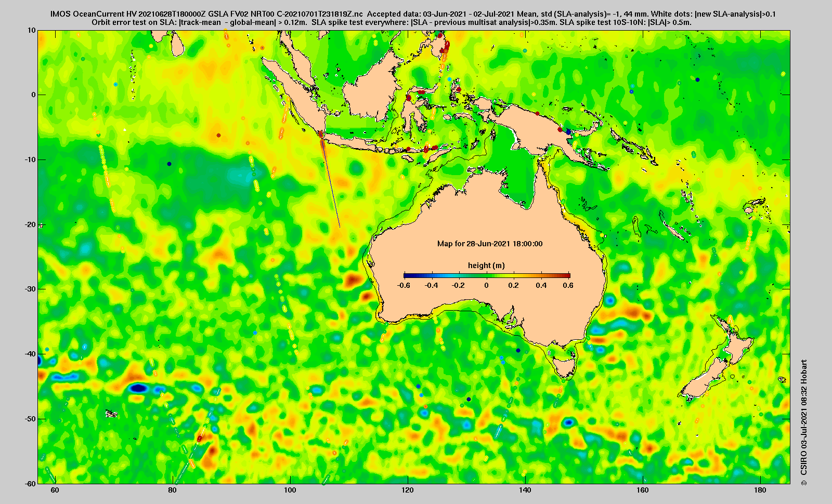Click the 0 colorbar tick label

click(487, 285)
